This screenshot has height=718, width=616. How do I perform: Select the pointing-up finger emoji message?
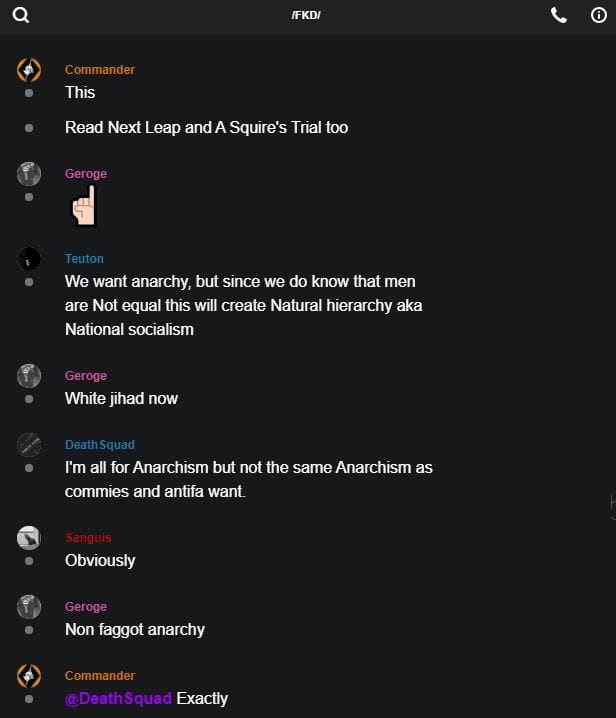(83, 209)
